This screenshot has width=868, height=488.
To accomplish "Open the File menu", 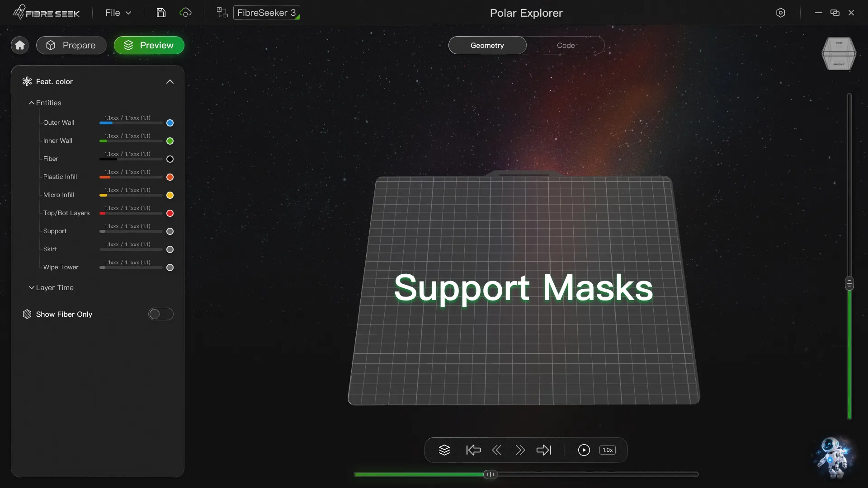I will point(117,13).
